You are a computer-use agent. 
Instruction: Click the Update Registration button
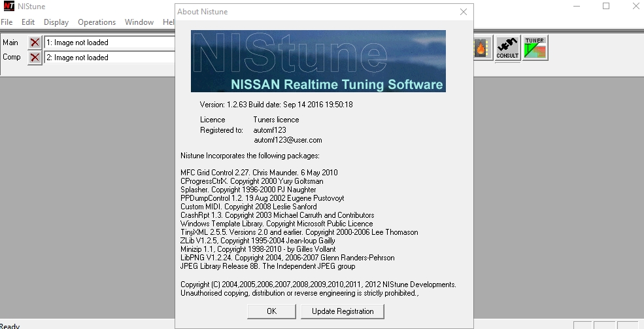[343, 311]
